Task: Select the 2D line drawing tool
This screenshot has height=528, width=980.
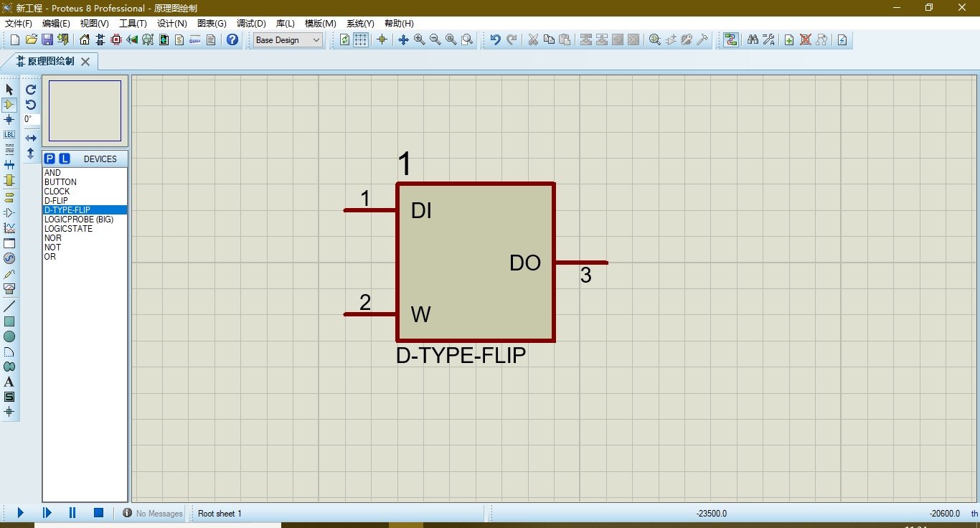Action: (x=9, y=306)
